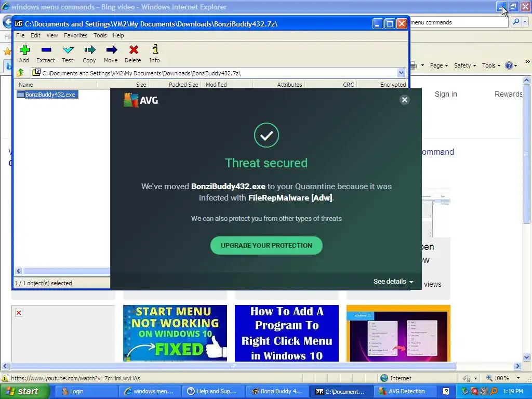Open the IE Safety menu dropdown
This screenshot has width=532, height=399.
click(465, 65)
